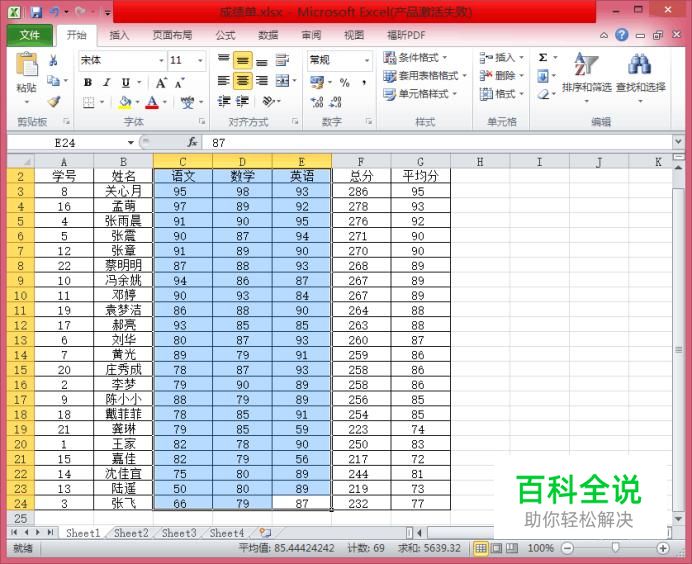Image resolution: width=692 pixels, height=564 pixels.
Task: Click the Help question mark icon
Action: [622, 35]
